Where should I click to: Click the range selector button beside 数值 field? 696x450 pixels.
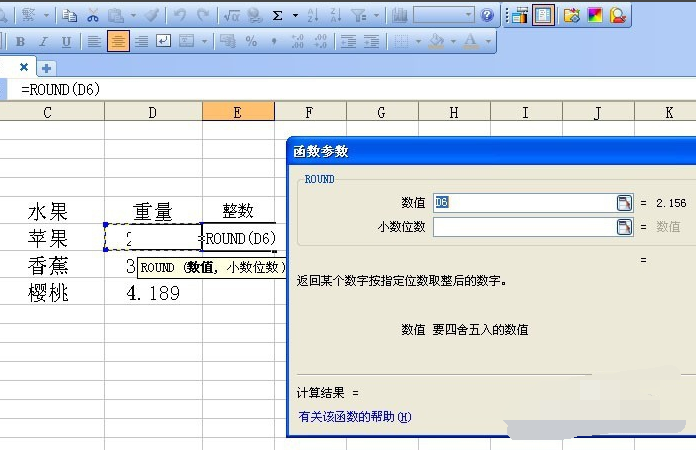(625, 203)
